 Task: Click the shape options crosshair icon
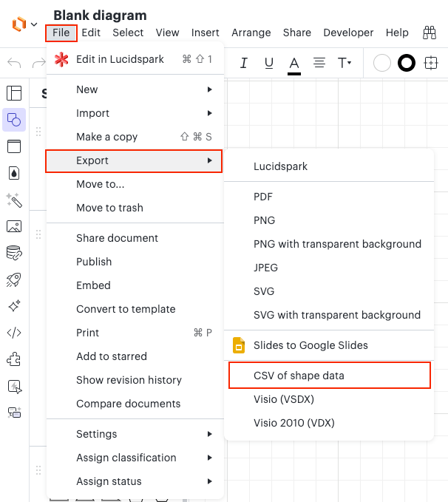tap(431, 63)
